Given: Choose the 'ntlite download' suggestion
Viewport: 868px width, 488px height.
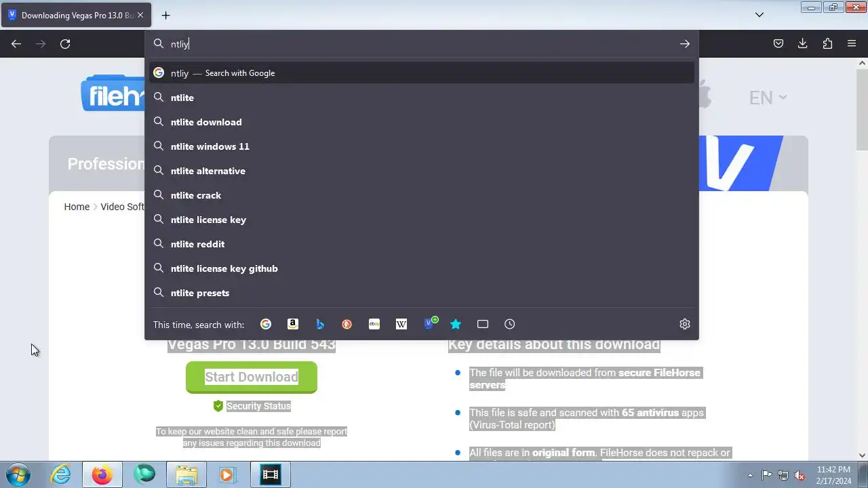Looking at the screenshot, I should [x=422, y=122].
